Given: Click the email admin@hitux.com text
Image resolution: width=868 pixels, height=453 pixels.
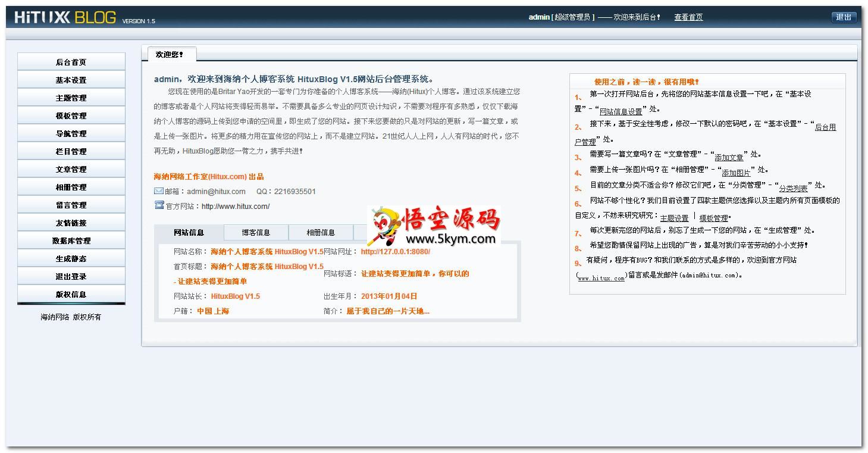Looking at the screenshot, I should tap(216, 192).
